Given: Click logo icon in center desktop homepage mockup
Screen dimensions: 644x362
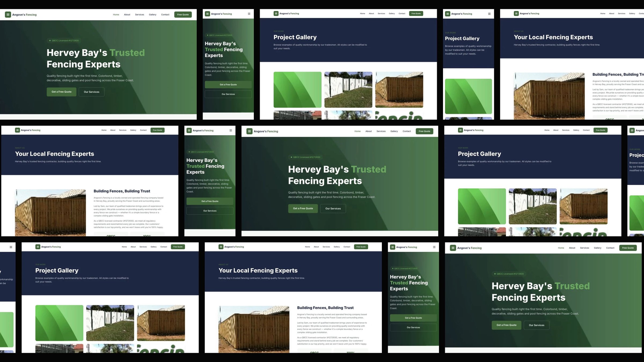Looking at the screenshot, I should coord(250,131).
